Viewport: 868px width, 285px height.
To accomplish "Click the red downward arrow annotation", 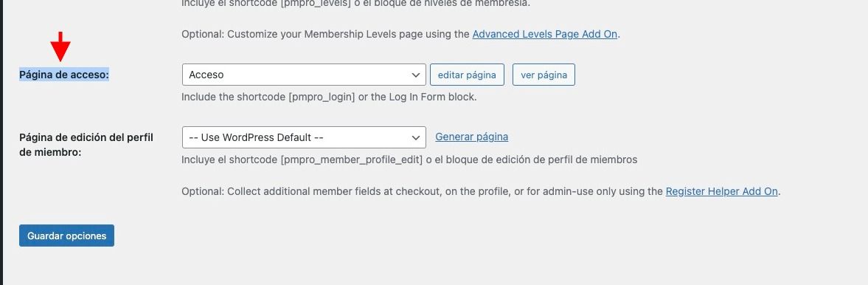I will tap(60, 47).
